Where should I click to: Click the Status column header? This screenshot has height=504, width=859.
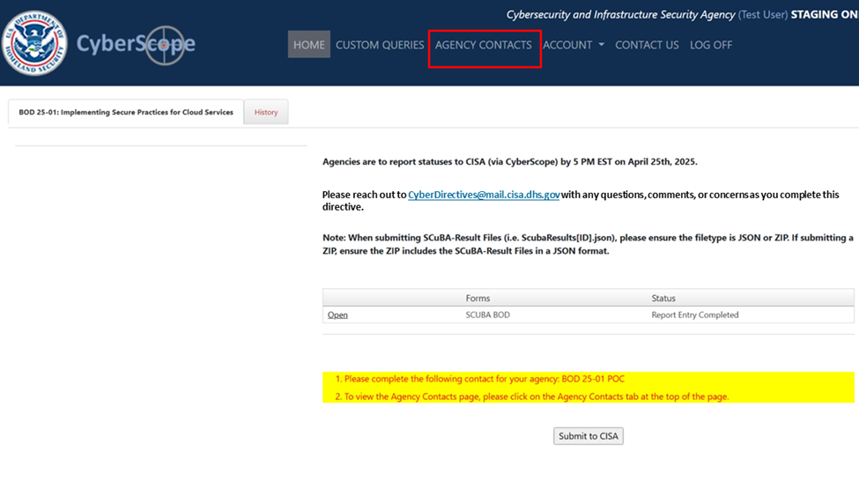[x=663, y=298]
